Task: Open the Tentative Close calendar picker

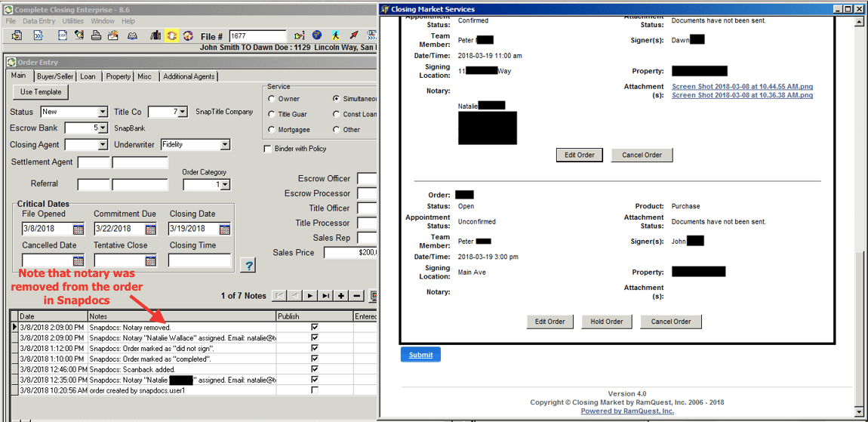Action: click(x=150, y=260)
